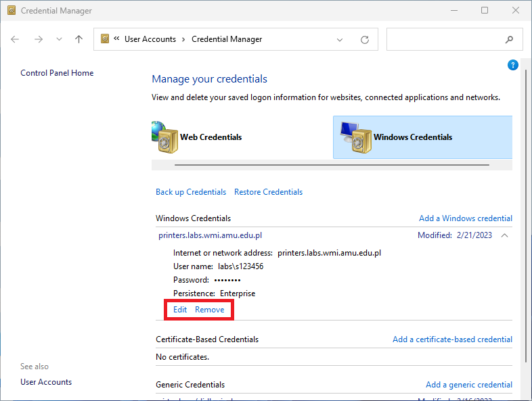Click the No certificates. text

pos(182,357)
